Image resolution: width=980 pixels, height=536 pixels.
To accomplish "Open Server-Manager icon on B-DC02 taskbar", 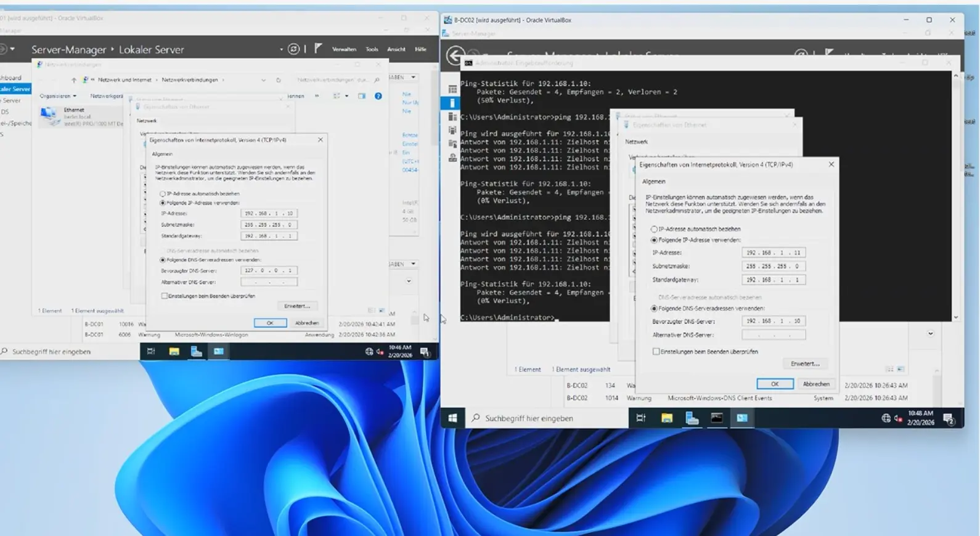I will click(x=692, y=418).
